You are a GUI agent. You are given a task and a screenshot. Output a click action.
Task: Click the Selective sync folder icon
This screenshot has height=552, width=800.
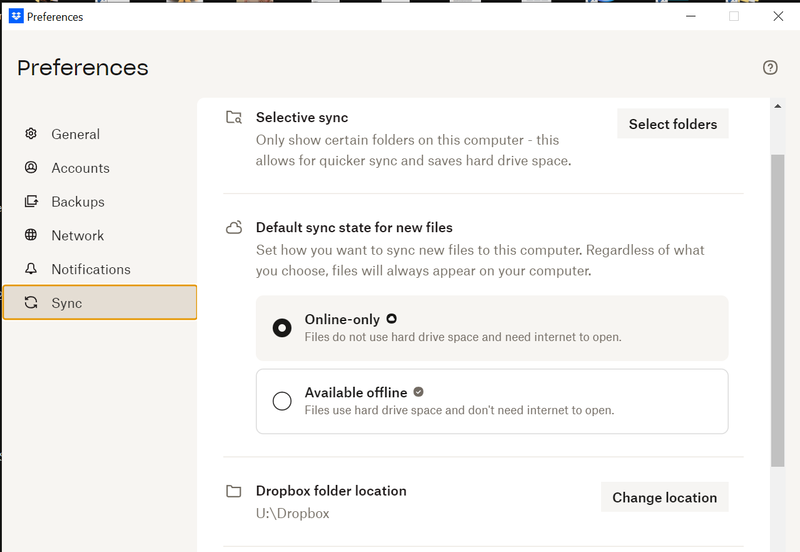click(234, 118)
